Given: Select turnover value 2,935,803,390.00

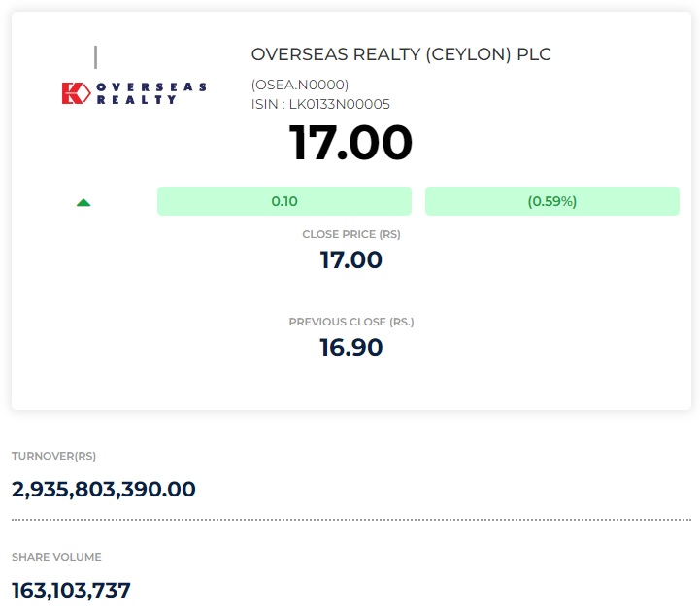Looking at the screenshot, I should pos(104,489).
